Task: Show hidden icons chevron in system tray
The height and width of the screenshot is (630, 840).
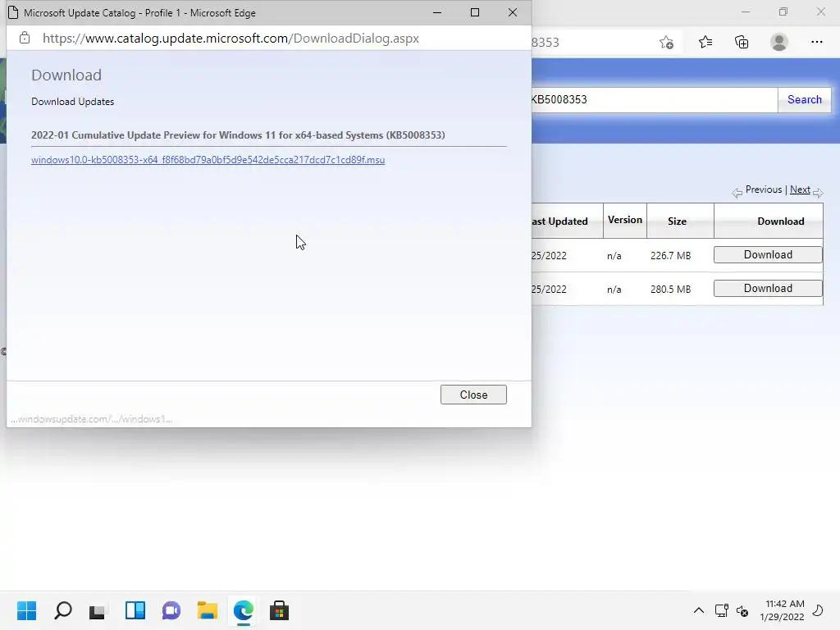Action: click(699, 610)
